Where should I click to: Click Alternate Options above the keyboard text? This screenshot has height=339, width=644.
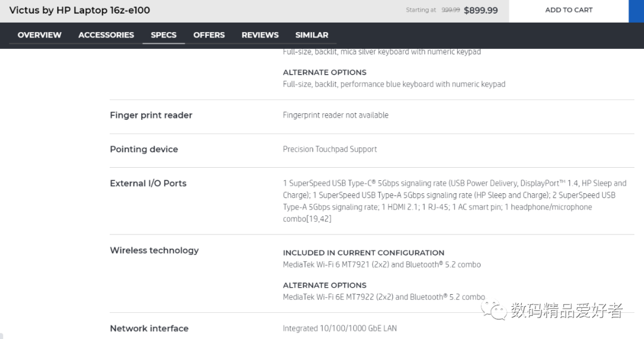coord(324,72)
